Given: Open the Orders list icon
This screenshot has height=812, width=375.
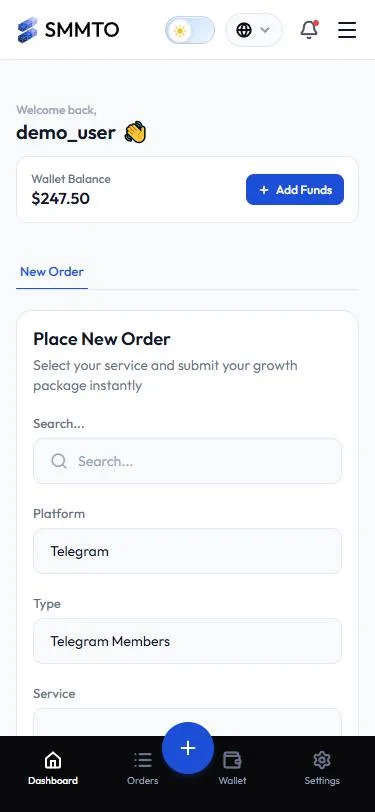Looking at the screenshot, I should (142, 760).
